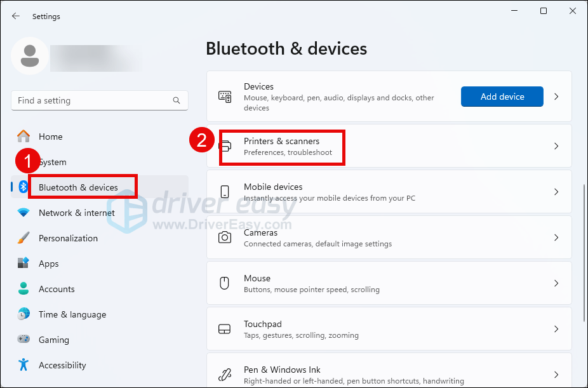The width and height of the screenshot is (588, 388).
Task: Expand Devices row with chevron arrow
Action: [x=556, y=97]
